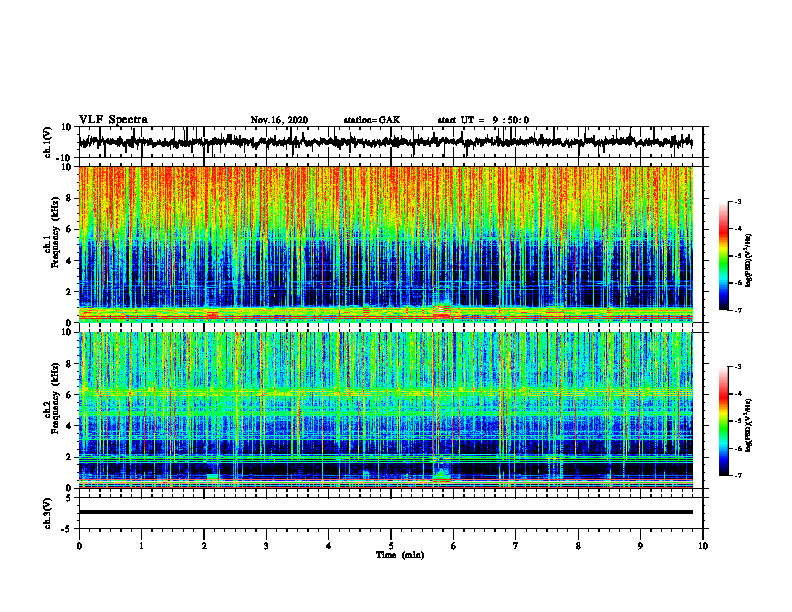Click the "VLF Spectra" plot title
Image resolution: width=792 pixels, height=612 pixels.
[113, 120]
